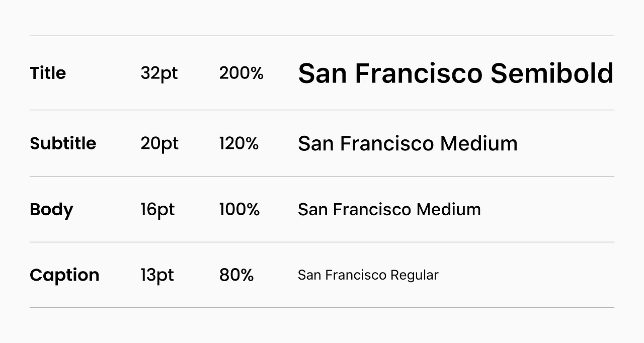Select the San Francisco Regular sample text

[x=368, y=275]
